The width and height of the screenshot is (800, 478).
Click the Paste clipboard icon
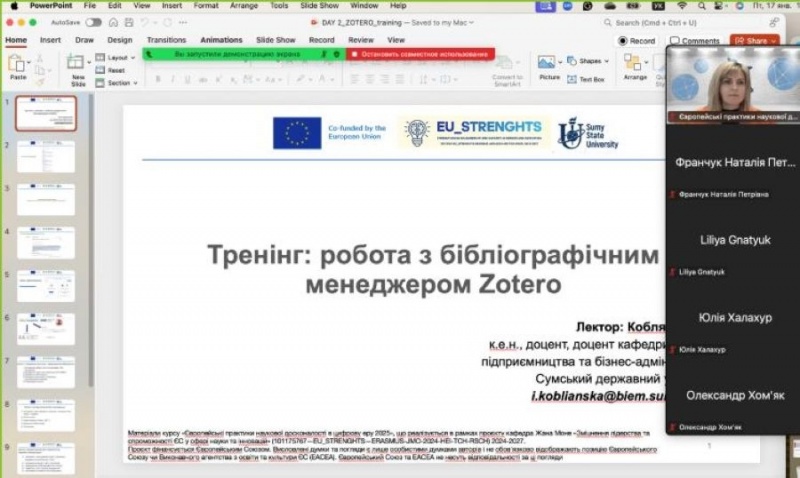point(16,64)
